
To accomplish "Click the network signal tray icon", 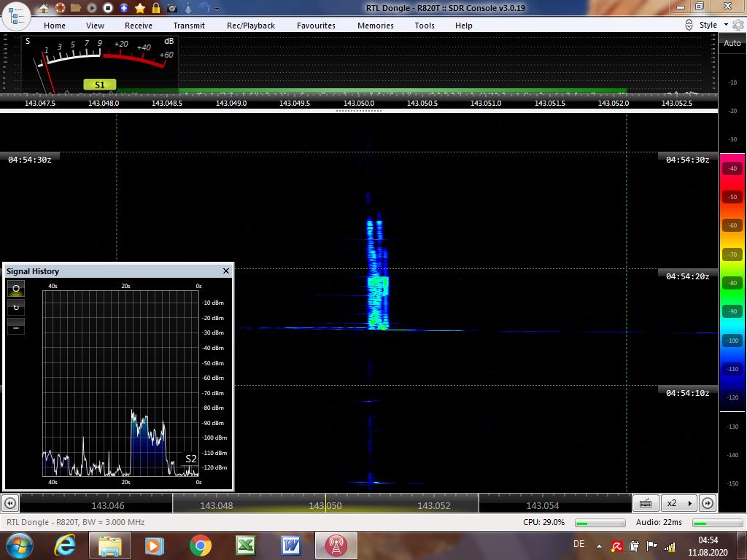I will click(670, 546).
